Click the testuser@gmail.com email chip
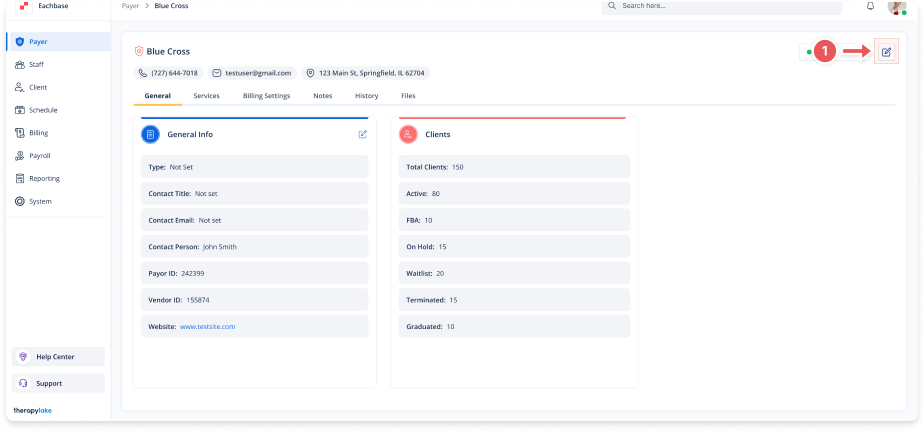Viewport: 924px width, 431px height. point(252,73)
